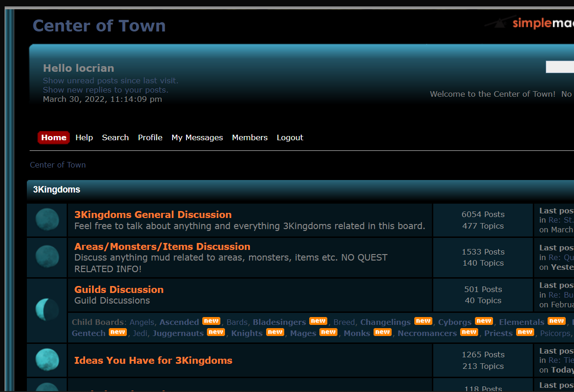Click the new badge next to Ascended

tap(212, 321)
